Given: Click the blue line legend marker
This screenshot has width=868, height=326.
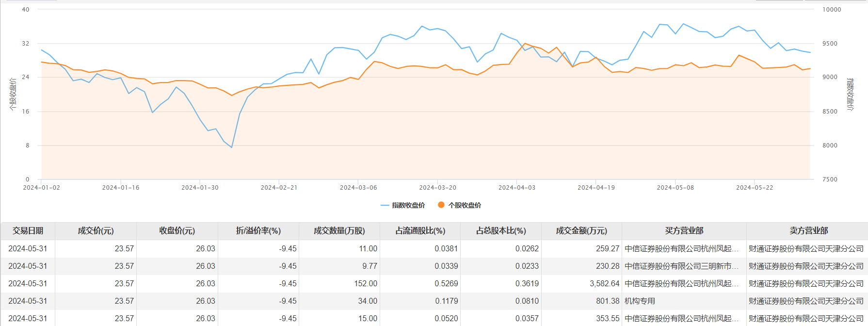Looking at the screenshot, I should coord(385,205).
